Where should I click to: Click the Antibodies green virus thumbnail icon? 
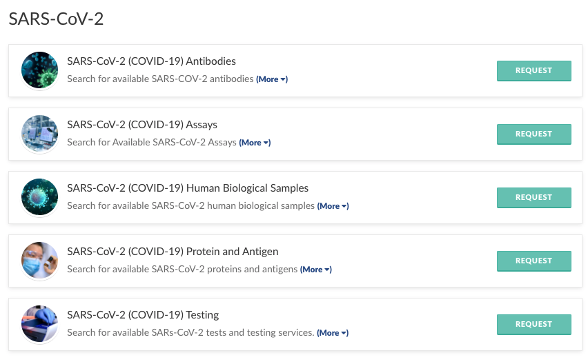point(39,70)
